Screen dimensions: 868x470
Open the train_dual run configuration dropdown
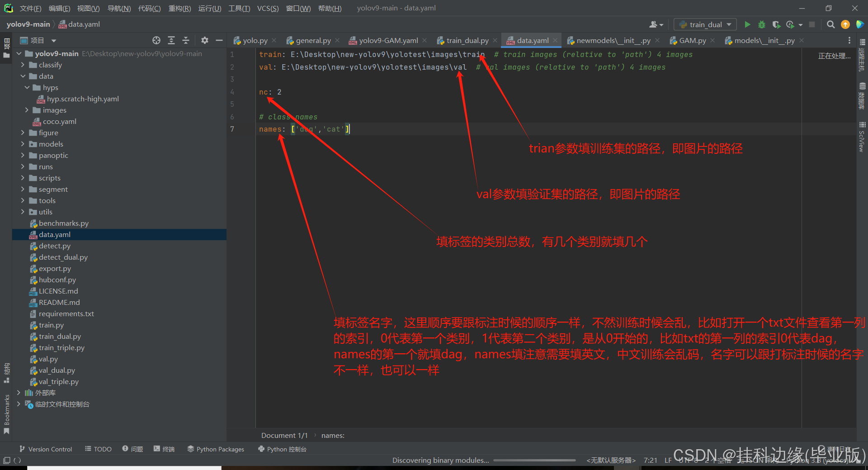(x=705, y=24)
